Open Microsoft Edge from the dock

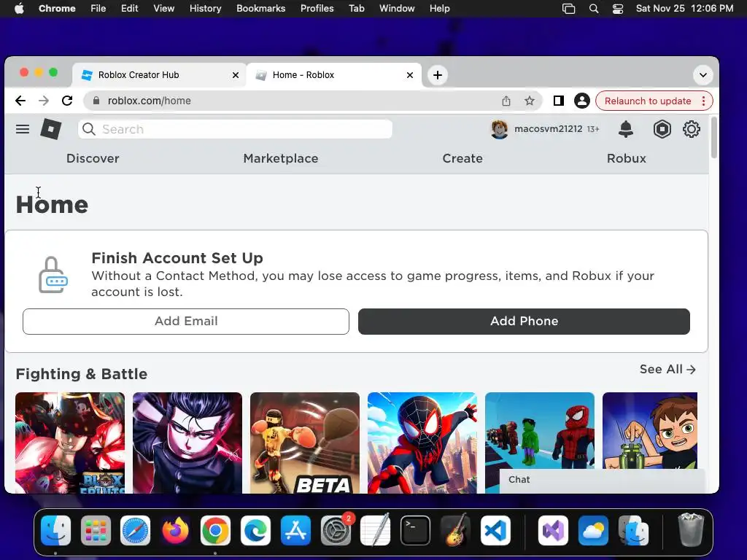(255, 531)
